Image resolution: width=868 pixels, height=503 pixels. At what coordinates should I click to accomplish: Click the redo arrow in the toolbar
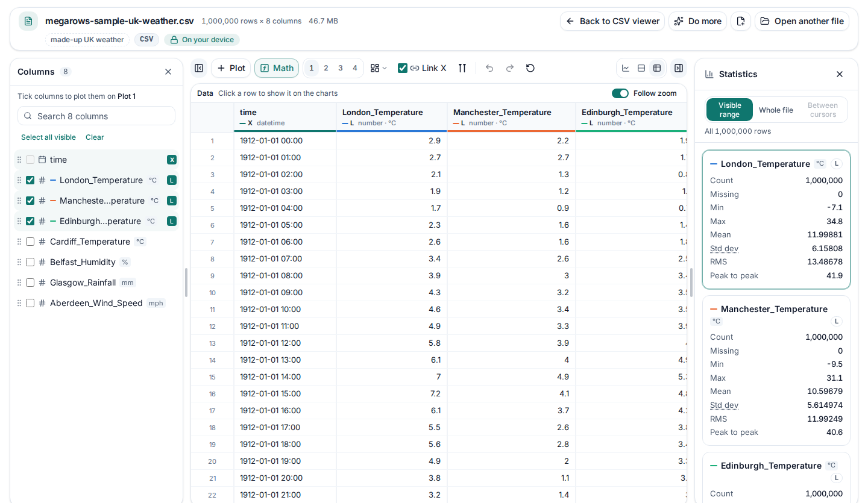tap(510, 68)
